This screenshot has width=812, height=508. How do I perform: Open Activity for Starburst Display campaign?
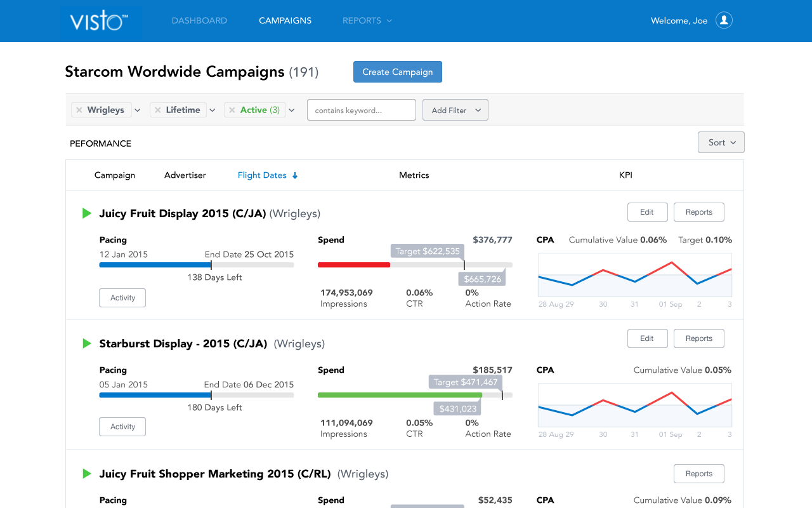click(122, 427)
